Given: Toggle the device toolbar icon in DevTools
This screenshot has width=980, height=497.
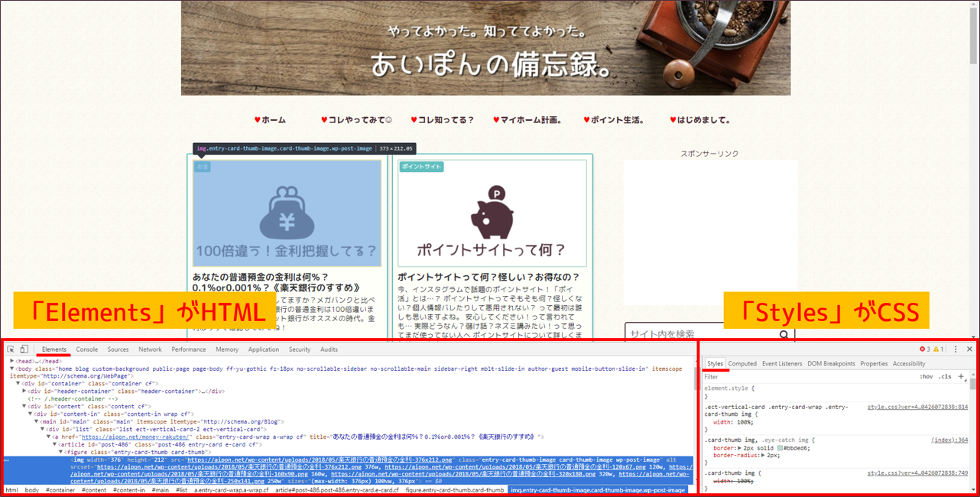Looking at the screenshot, I should [x=24, y=349].
